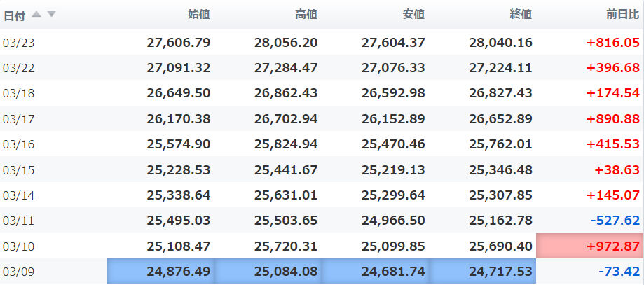Viewport: 644px width, 285px height.
Task: Select the 日付 column header
Action: [15, 15]
